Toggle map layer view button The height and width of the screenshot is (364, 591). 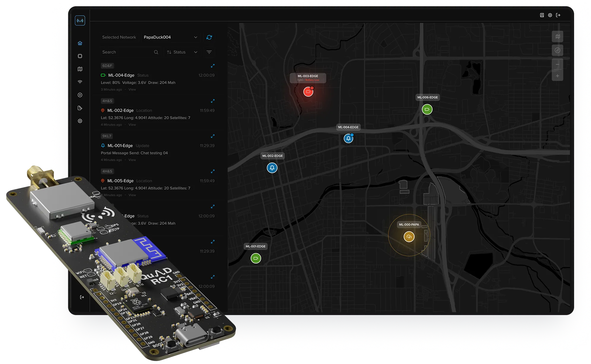coord(557,37)
